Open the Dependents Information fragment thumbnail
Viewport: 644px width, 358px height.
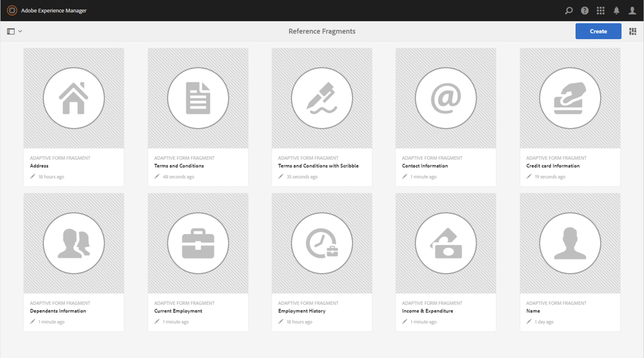[74, 243]
